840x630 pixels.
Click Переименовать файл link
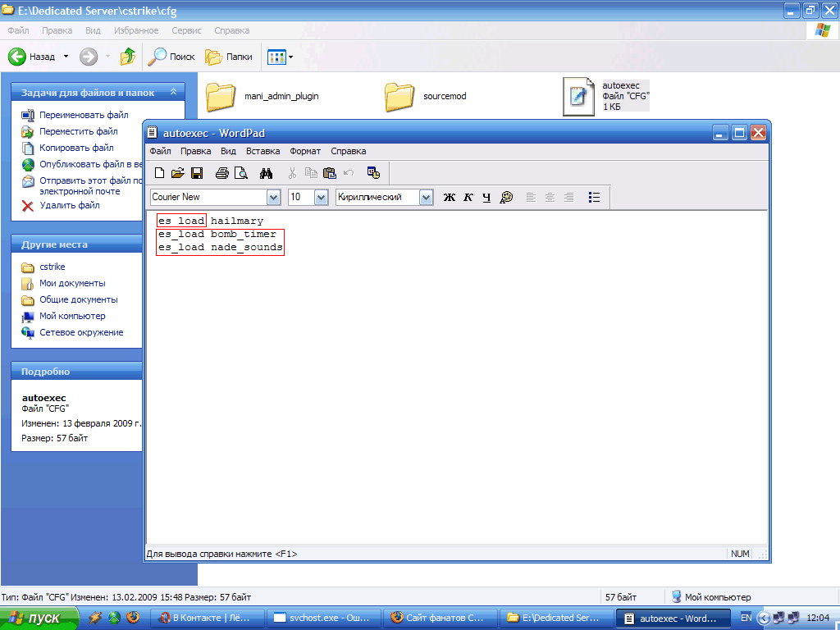tap(84, 115)
